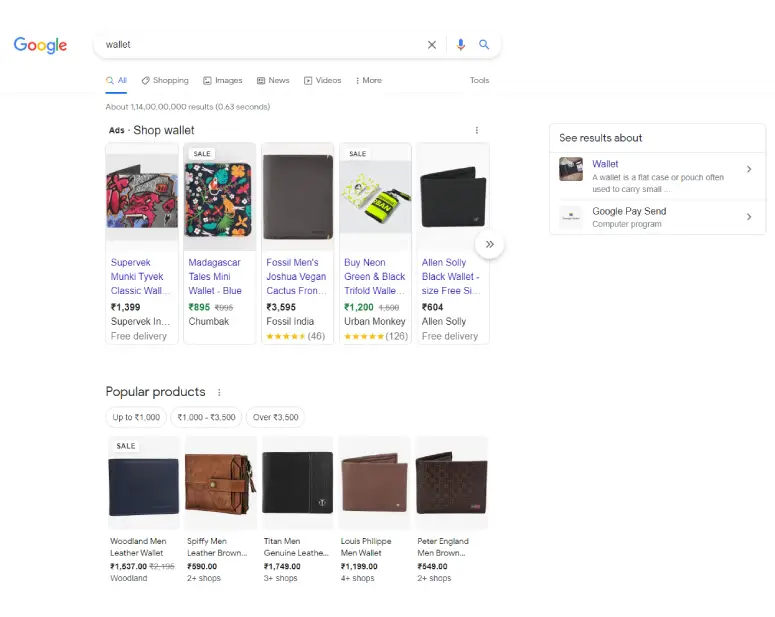Screen dimensions: 775x617
Task: Click Fossil India star rating (46)
Action: coord(296,336)
